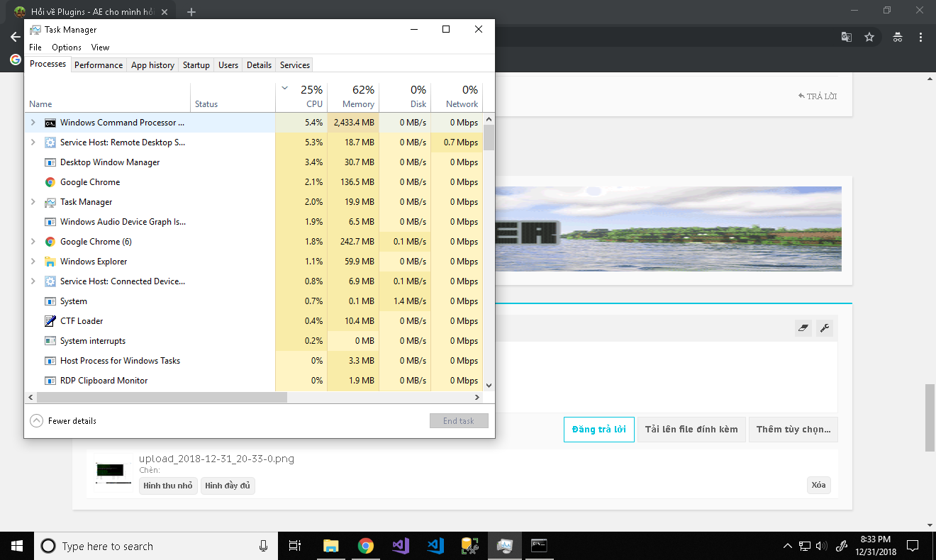Viewport: 936px width, 560px height.
Task: Collapse Task Manager using Fewer details arrow
Action: coord(37,421)
